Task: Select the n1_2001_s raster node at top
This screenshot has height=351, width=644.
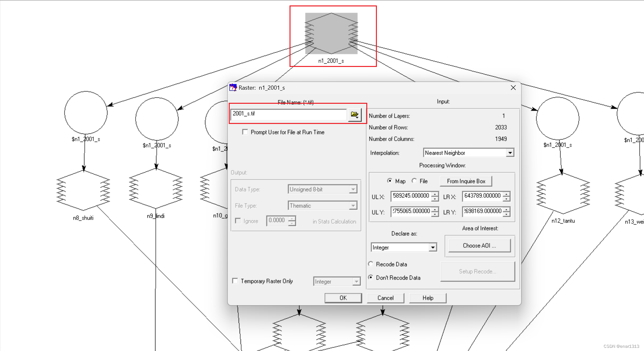Action: 331,33
